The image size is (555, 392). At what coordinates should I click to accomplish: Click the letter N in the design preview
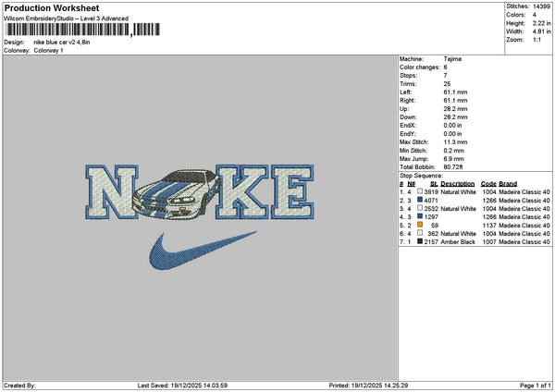click(111, 191)
